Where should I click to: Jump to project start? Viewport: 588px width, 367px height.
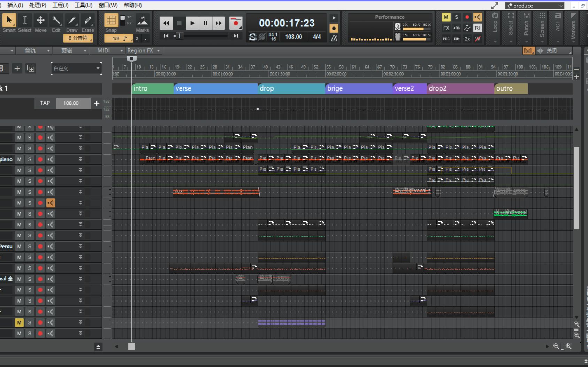click(x=166, y=36)
